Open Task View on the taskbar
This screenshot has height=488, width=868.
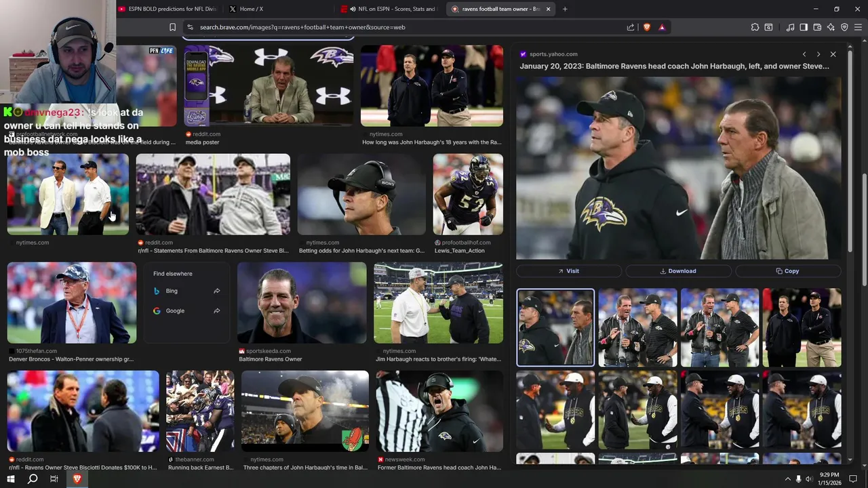(x=54, y=479)
